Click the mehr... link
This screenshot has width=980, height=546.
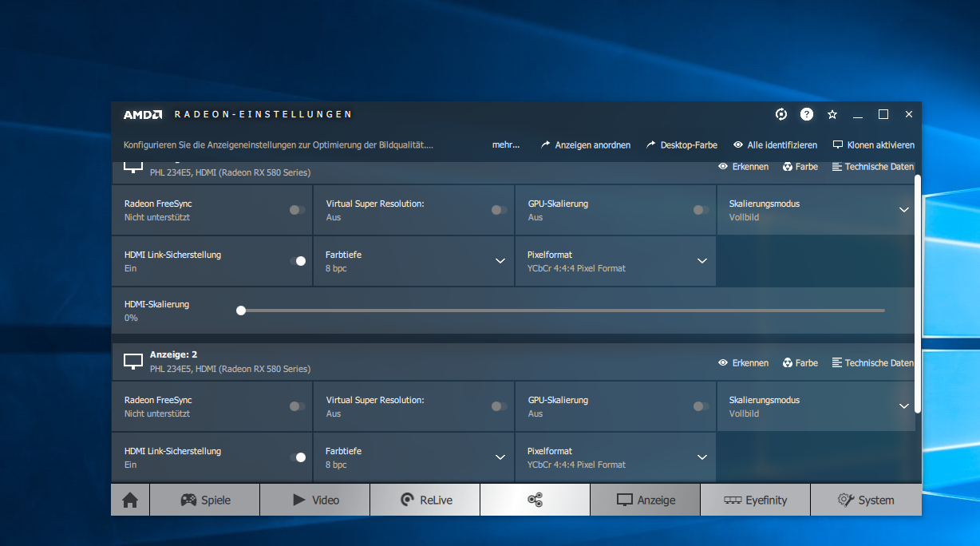506,145
